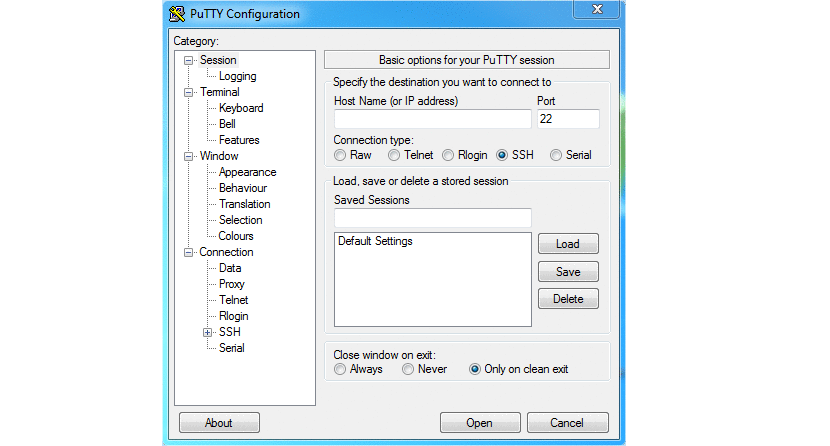Click Open to start the session
The height and width of the screenshot is (446, 830).
tap(480, 423)
